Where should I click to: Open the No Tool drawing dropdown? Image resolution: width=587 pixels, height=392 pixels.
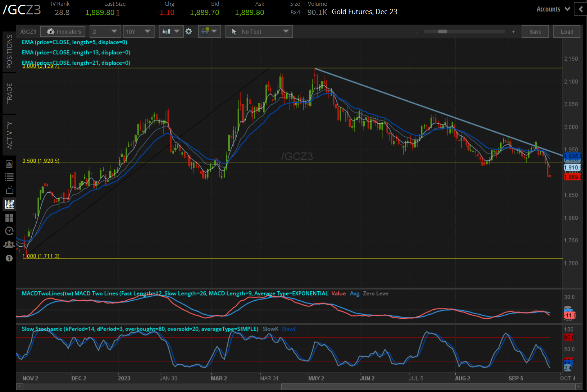point(259,31)
